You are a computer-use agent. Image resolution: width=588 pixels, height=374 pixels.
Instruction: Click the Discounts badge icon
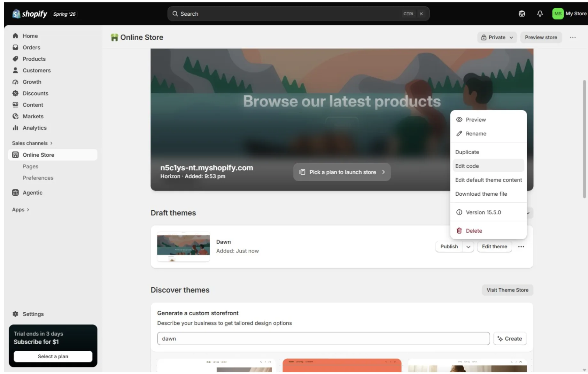point(15,93)
